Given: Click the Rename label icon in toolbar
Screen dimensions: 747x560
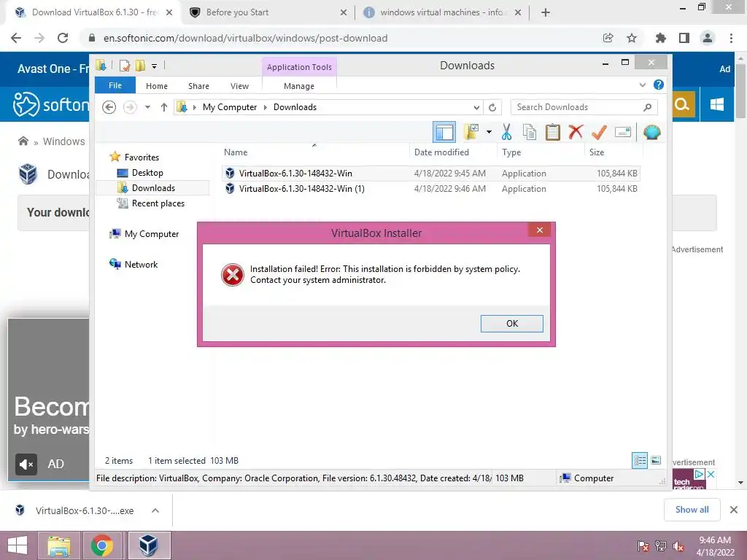Looking at the screenshot, I should tap(623, 132).
